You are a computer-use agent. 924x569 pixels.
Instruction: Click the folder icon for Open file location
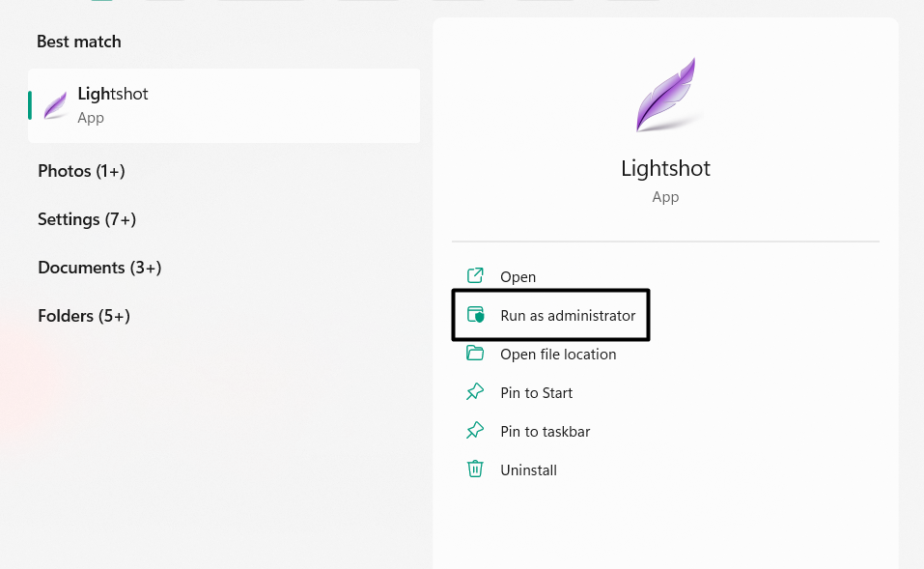(x=475, y=354)
